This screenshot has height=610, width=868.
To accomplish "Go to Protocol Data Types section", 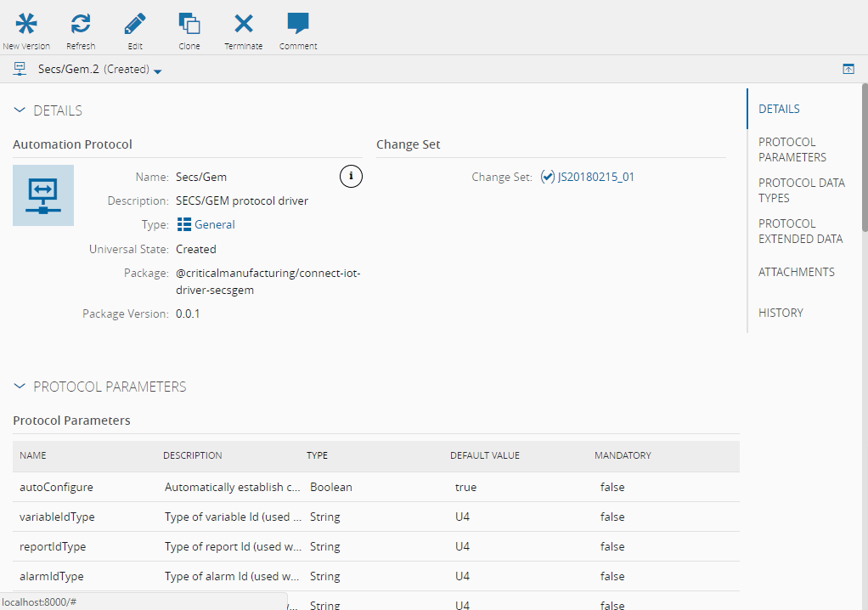I will 801,190.
